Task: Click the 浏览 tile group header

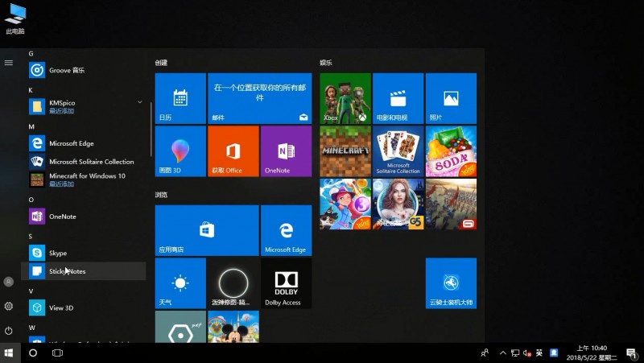Action: tap(161, 195)
